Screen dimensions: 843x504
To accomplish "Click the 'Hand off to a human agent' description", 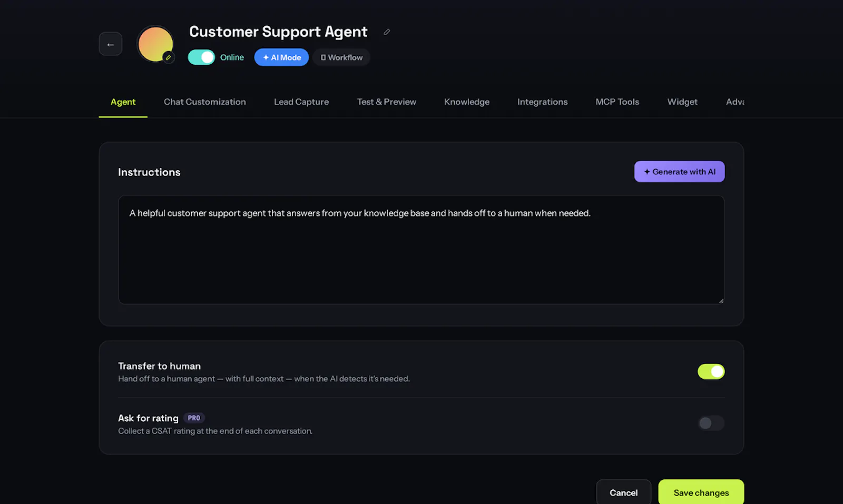I will coord(264,379).
